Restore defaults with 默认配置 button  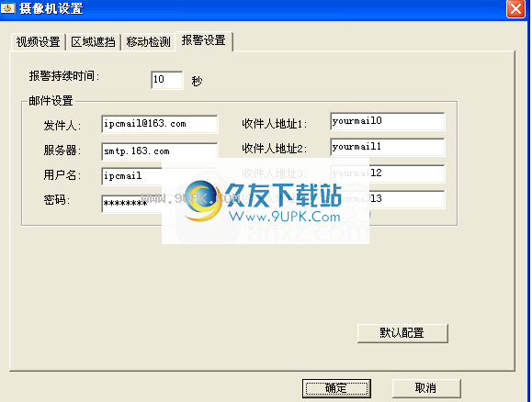click(402, 333)
